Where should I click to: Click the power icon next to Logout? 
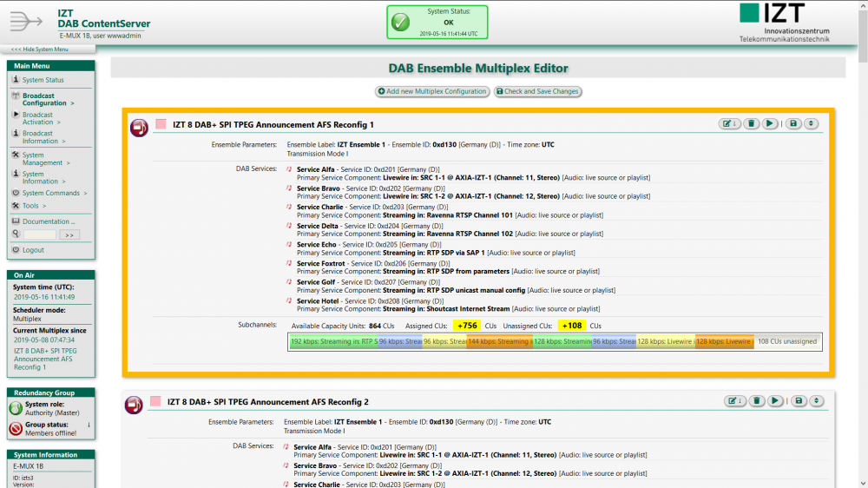pyautogui.click(x=16, y=250)
